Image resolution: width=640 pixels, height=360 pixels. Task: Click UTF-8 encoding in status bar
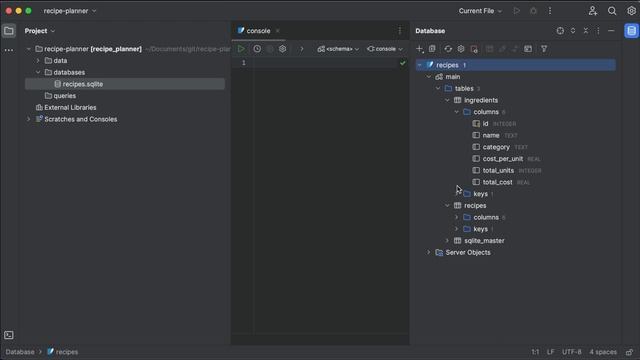point(571,352)
